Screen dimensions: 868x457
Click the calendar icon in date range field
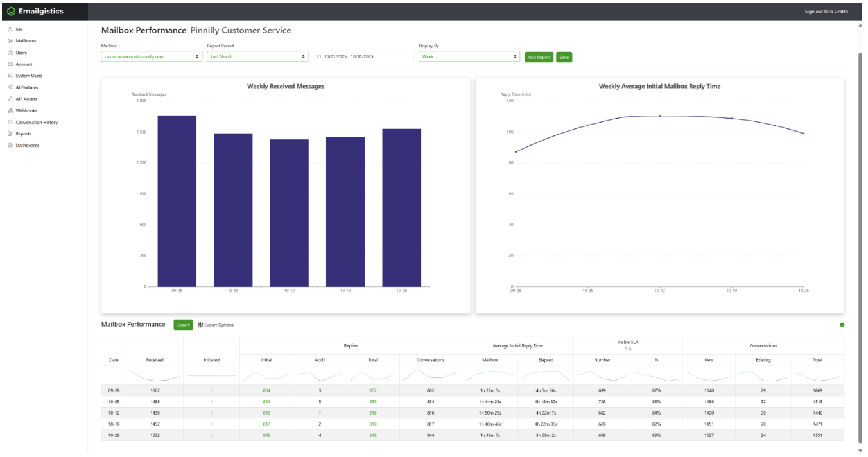(x=319, y=56)
